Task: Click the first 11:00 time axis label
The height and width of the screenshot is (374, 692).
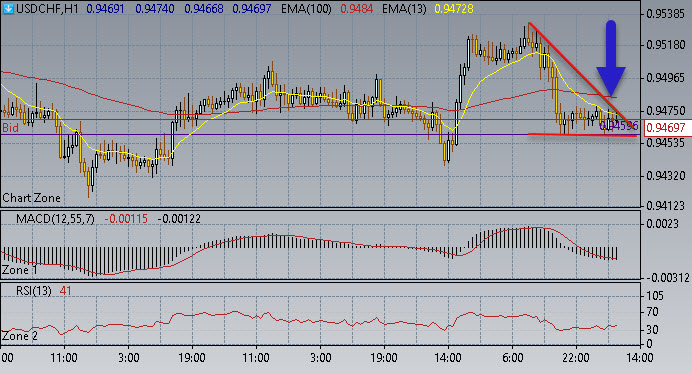Action: click(64, 357)
